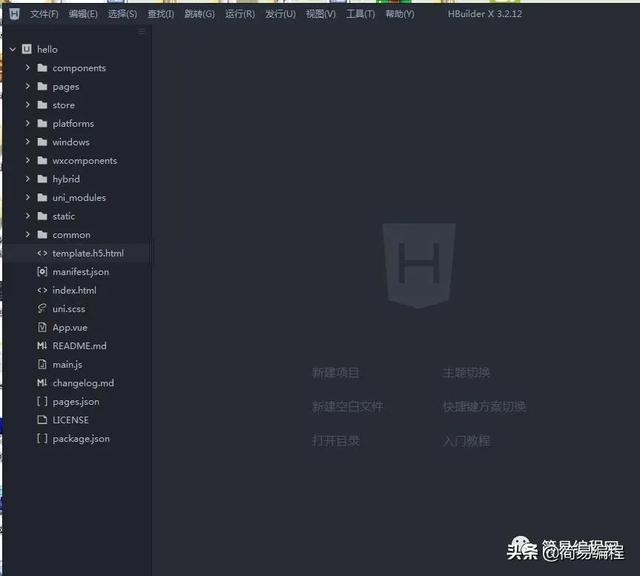Click the components folder icon
The width and height of the screenshot is (640, 576).
(42, 68)
